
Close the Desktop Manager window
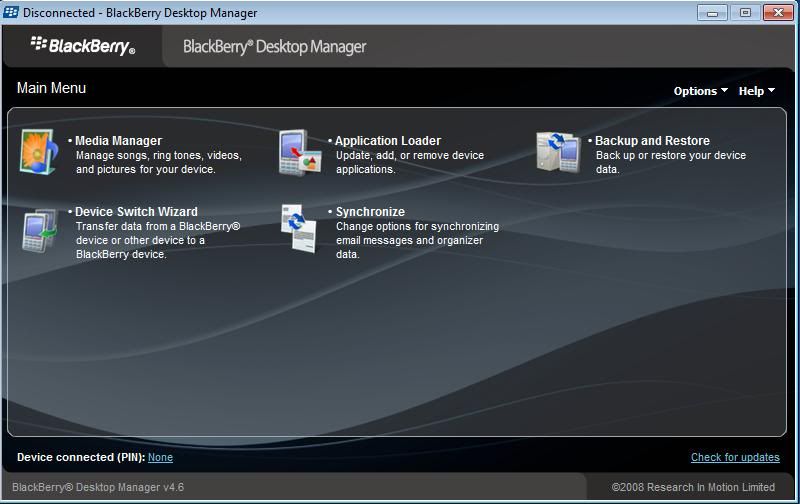pos(778,12)
